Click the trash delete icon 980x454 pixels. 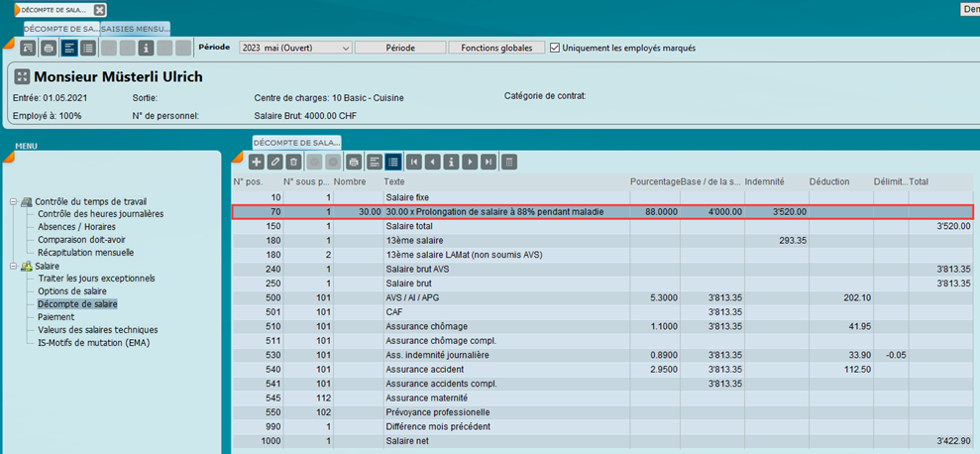click(x=294, y=162)
